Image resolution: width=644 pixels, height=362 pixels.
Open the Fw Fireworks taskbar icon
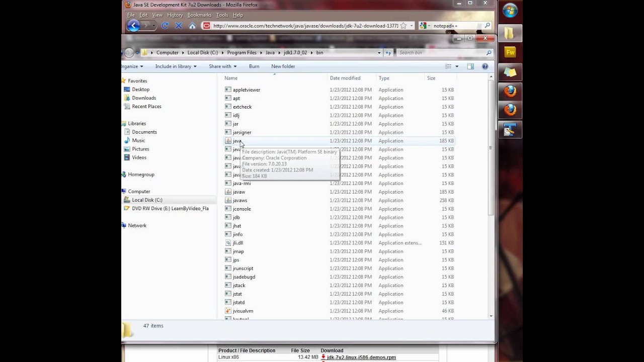(510, 52)
